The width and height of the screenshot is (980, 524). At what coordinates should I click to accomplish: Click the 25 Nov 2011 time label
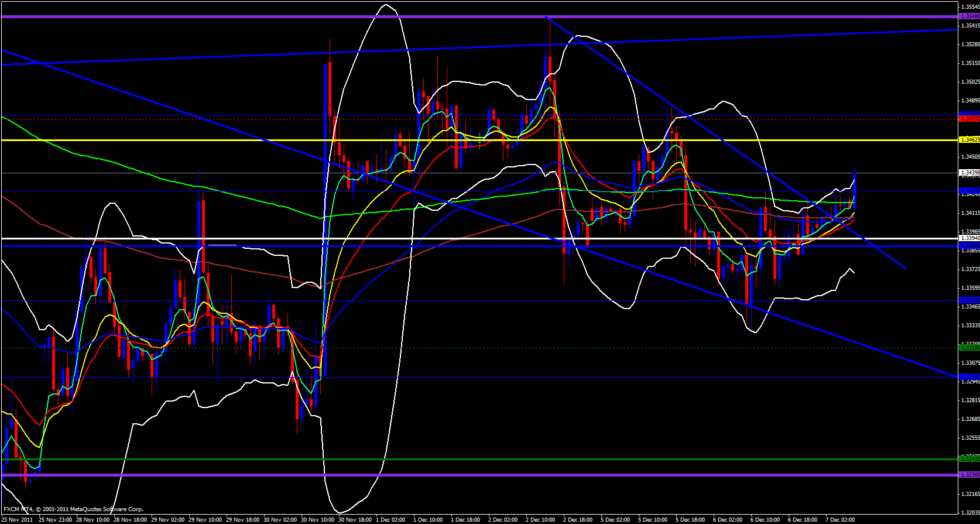point(17,520)
